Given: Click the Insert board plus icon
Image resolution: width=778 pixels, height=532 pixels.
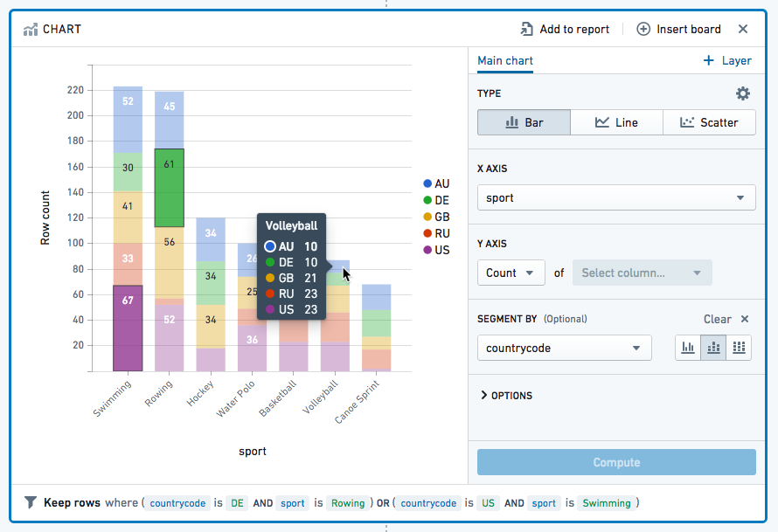Looking at the screenshot, I should pyautogui.click(x=643, y=29).
